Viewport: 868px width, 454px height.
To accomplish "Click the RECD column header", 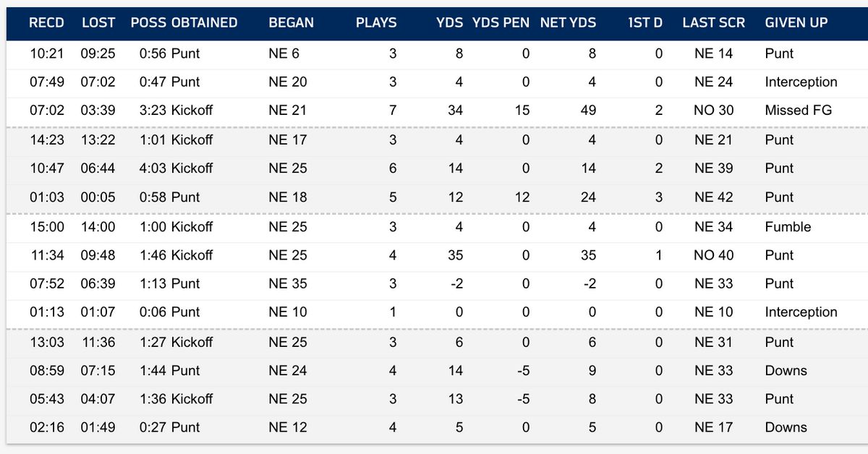I will (x=46, y=22).
